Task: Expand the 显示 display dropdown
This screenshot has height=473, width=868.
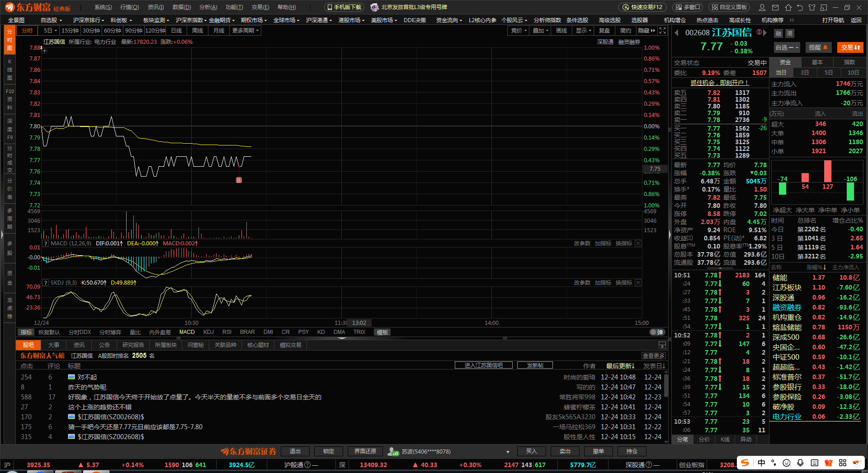Action: [584, 31]
